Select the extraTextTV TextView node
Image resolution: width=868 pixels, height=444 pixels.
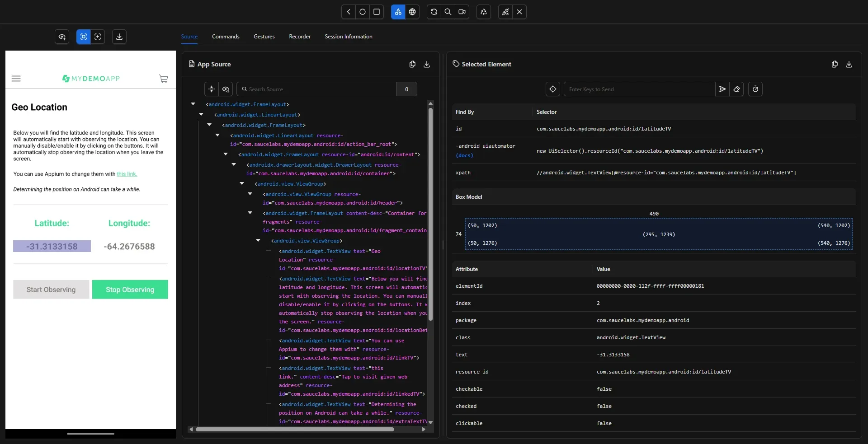click(x=353, y=413)
